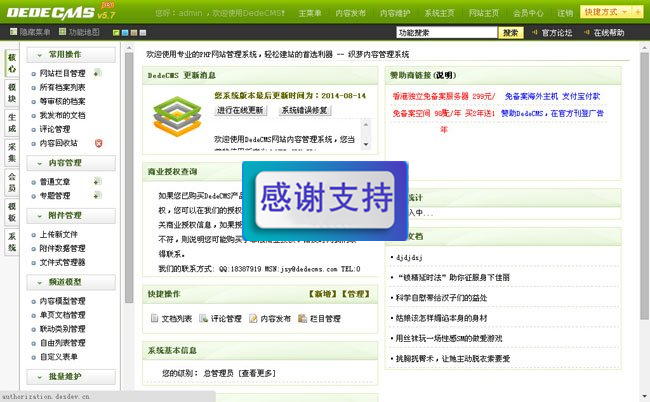Click the DedeCMS stacked-layers logo image

tap(177, 116)
